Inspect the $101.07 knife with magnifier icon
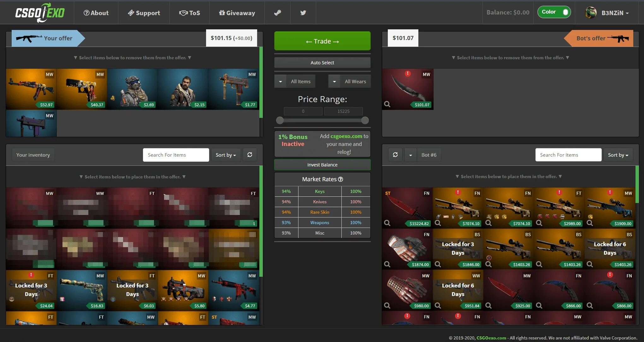Viewport: 644px width, 342px height. point(387,104)
